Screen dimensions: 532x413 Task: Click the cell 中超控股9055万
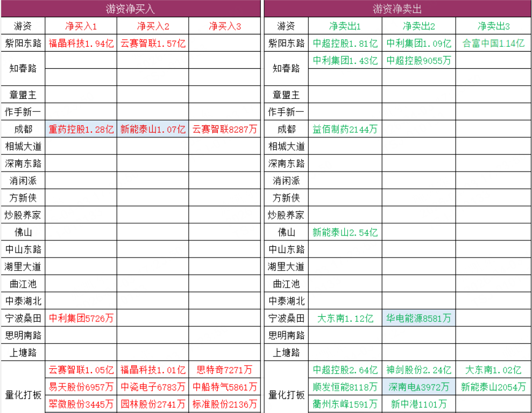pos(418,60)
